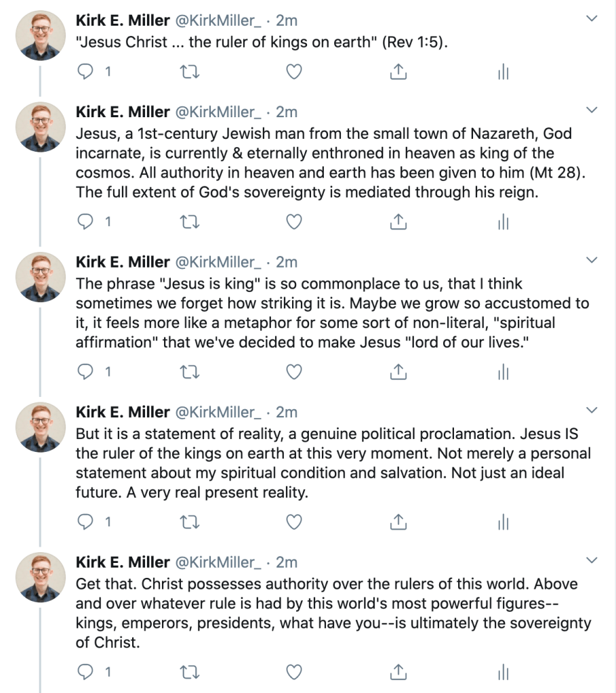The height and width of the screenshot is (693, 616).
Task: View analytics for the "Rev 1:5" tweet
Action: click(503, 71)
